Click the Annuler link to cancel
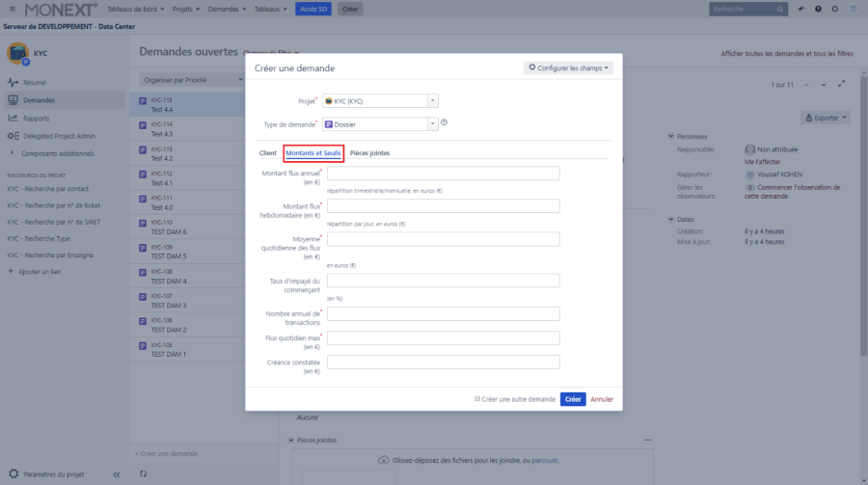868x485 pixels. point(602,398)
